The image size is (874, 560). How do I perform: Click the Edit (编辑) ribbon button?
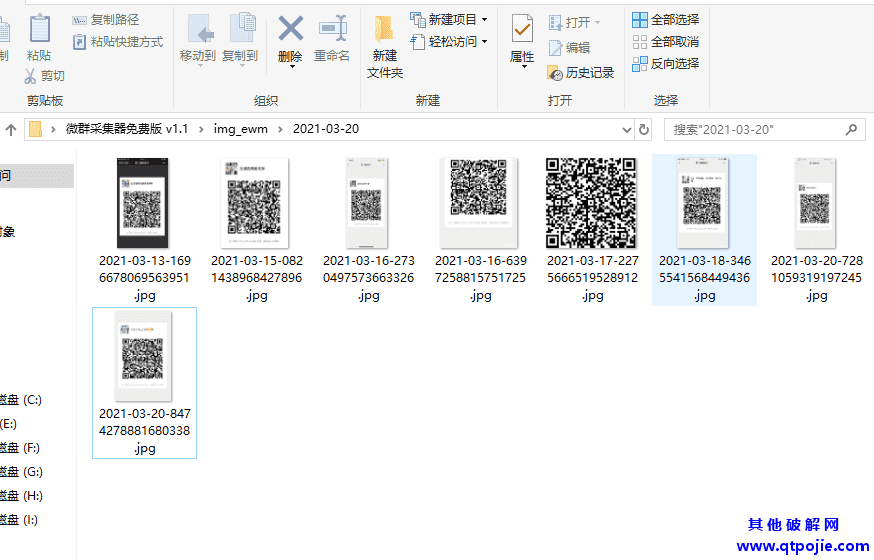(x=570, y=48)
